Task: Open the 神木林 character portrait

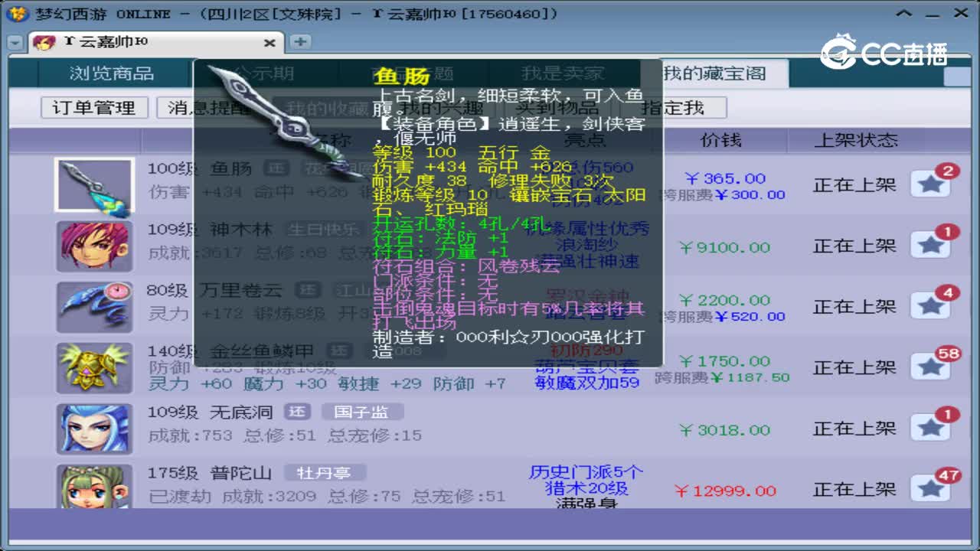Action: [x=94, y=246]
